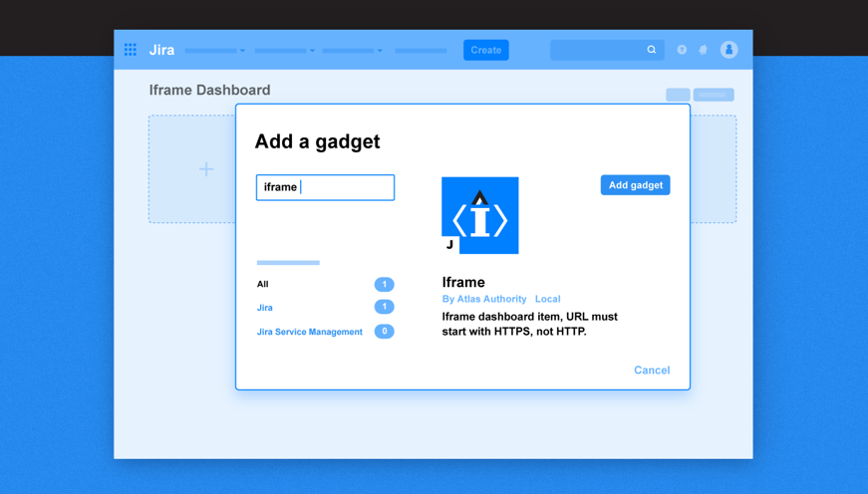The width and height of the screenshot is (868, 494).
Task: Click the Add gadget button
Action: tap(636, 185)
